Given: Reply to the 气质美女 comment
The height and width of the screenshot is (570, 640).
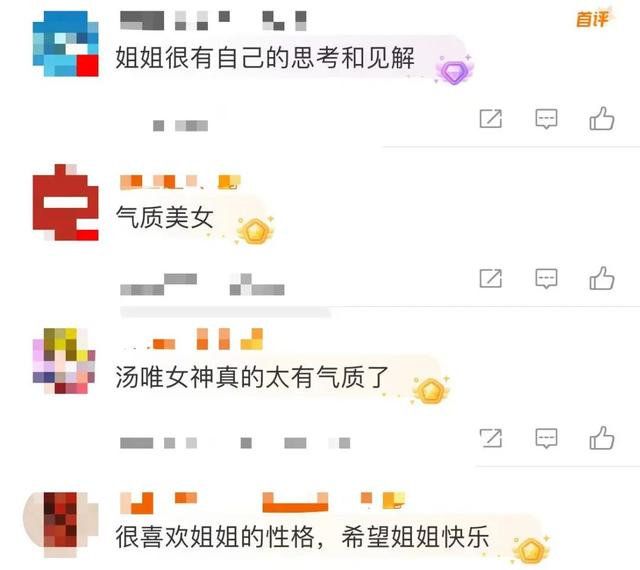Looking at the screenshot, I should tap(546, 279).
